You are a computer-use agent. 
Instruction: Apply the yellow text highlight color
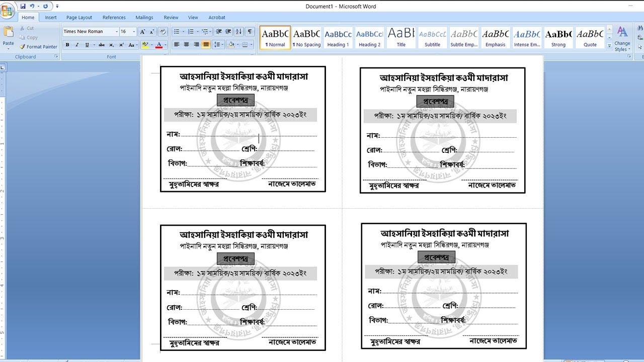145,45
